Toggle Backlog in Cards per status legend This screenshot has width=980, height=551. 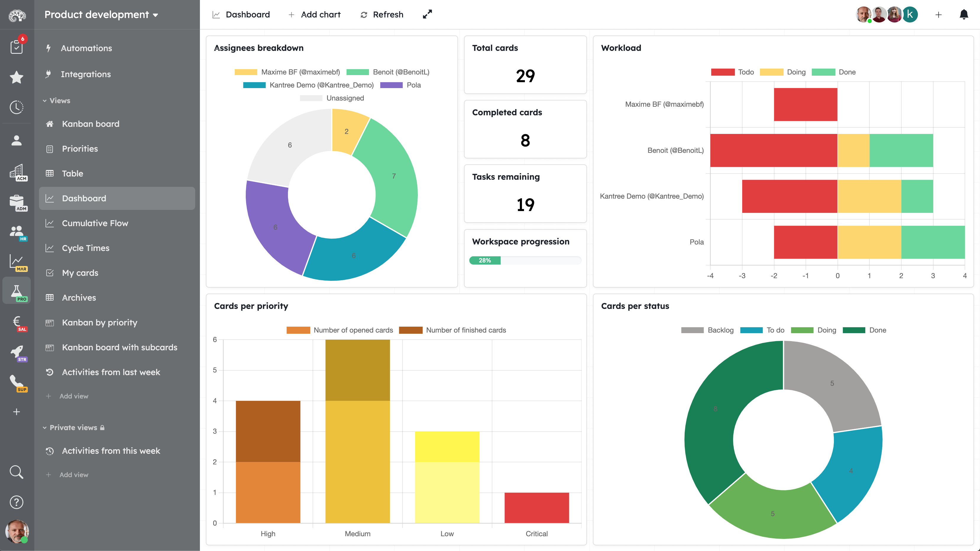(708, 330)
